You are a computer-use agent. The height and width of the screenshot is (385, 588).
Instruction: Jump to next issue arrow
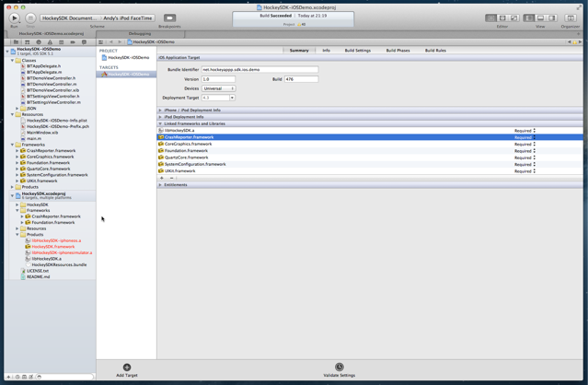click(580, 42)
